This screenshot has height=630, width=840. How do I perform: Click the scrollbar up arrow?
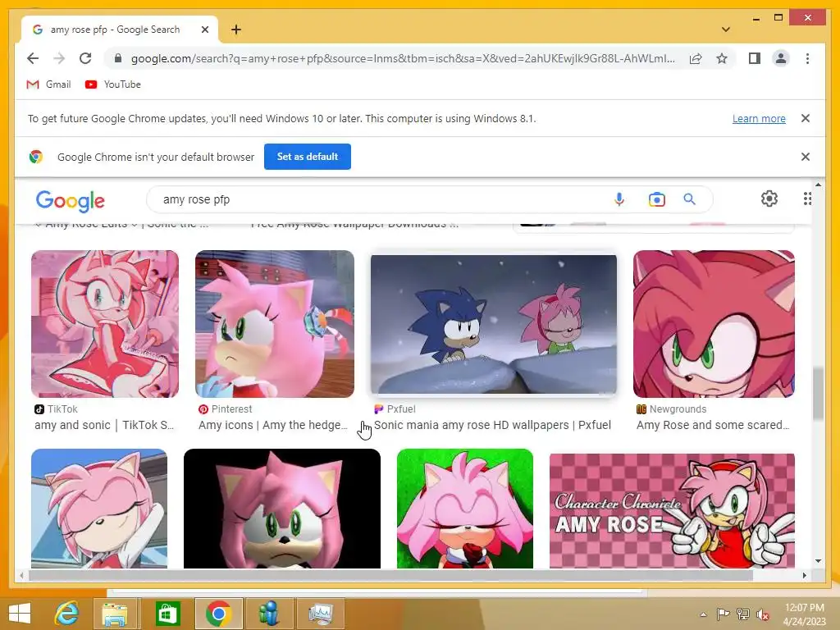pos(818,185)
